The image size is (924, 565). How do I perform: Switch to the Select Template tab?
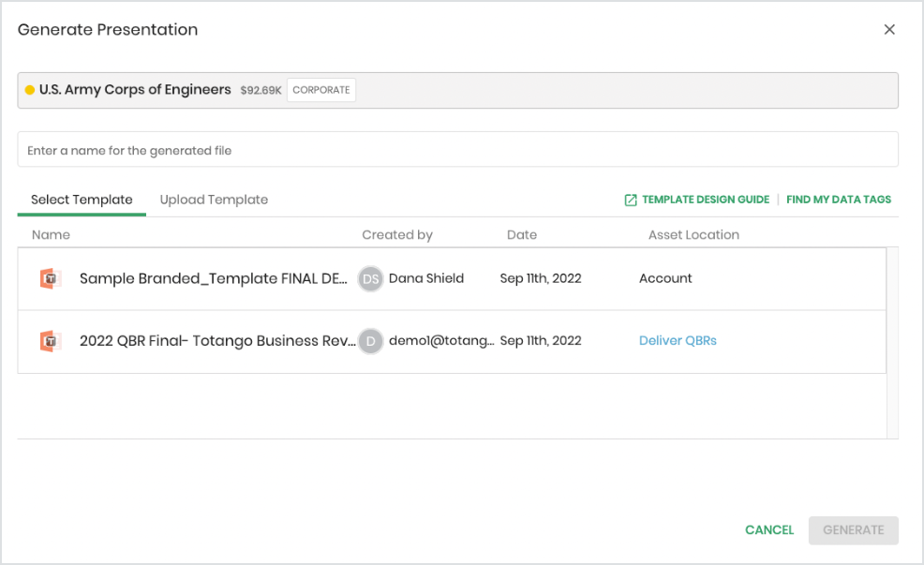click(x=82, y=200)
